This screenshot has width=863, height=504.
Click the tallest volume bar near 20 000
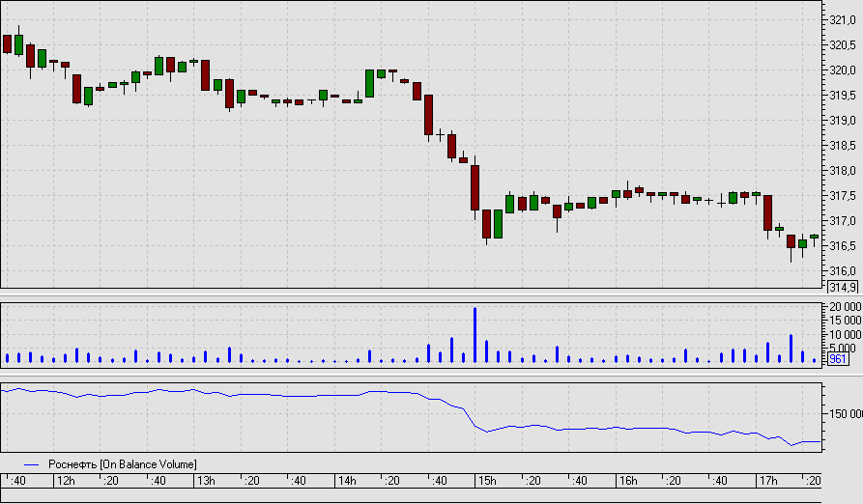475,335
